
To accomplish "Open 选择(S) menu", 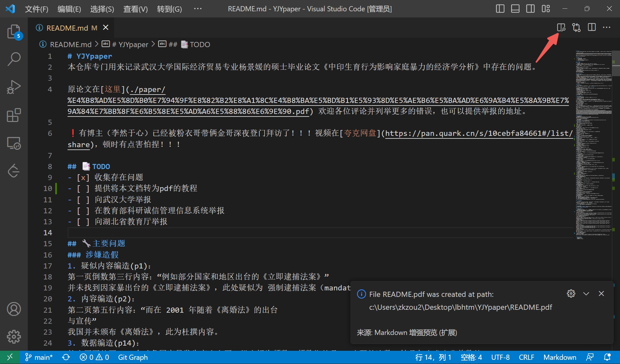I will pyautogui.click(x=102, y=9).
